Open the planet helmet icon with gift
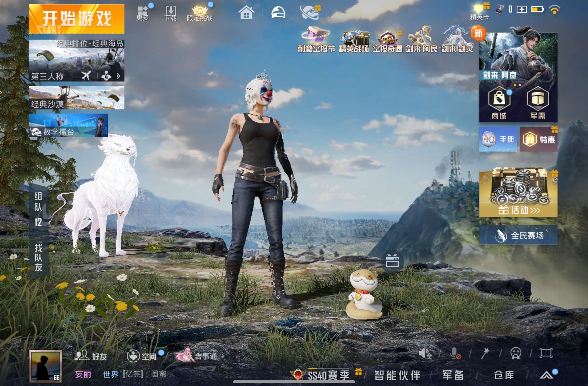This screenshot has height=386, width=588. (310, 12)
